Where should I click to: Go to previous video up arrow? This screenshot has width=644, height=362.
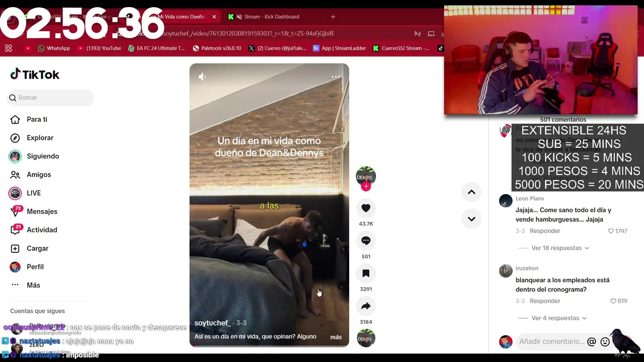471,192
